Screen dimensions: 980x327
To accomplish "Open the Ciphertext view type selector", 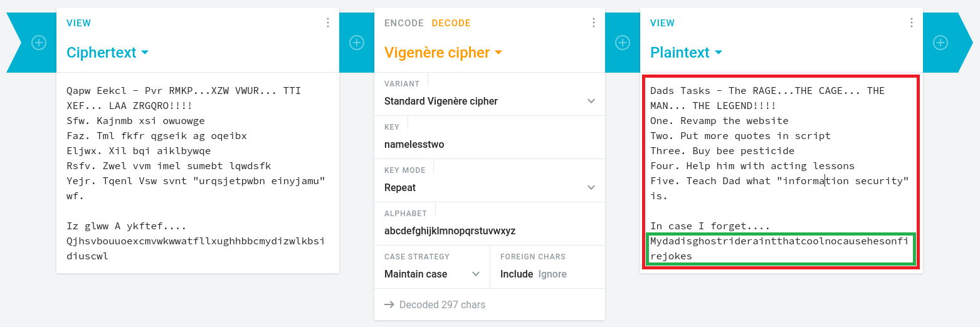I will [x=108, y=53].
